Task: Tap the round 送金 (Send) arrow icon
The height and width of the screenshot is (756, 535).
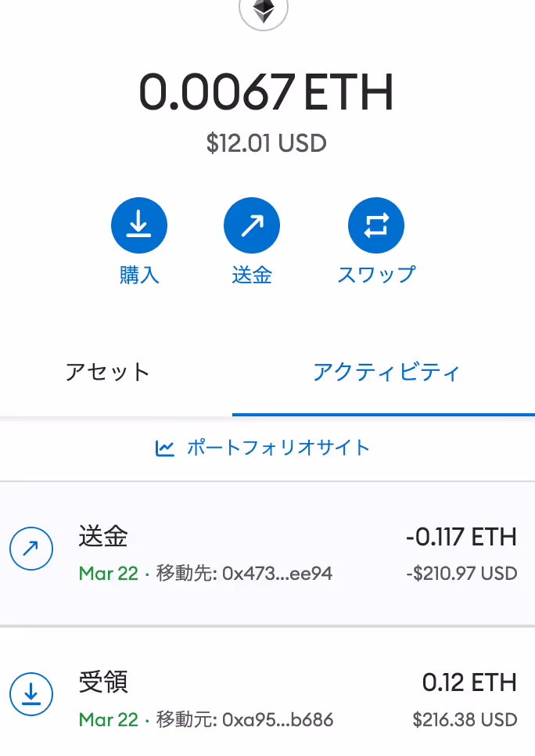Action: point(252,226)
